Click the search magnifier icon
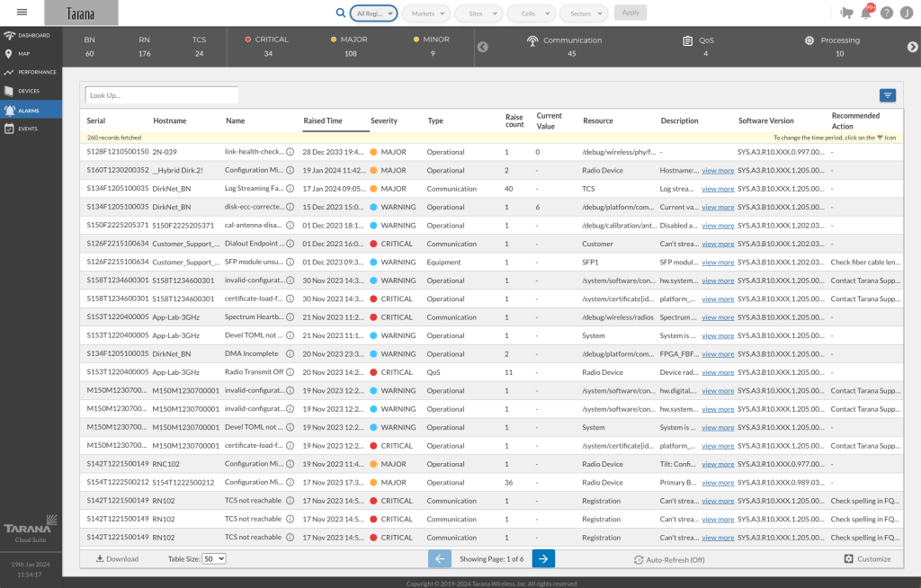The height and width of the screenshot is (588, 921). point(340,13)
